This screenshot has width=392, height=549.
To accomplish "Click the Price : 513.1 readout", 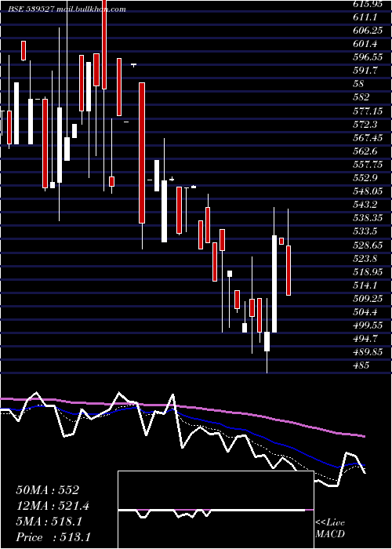I will [x=53, y=537].
